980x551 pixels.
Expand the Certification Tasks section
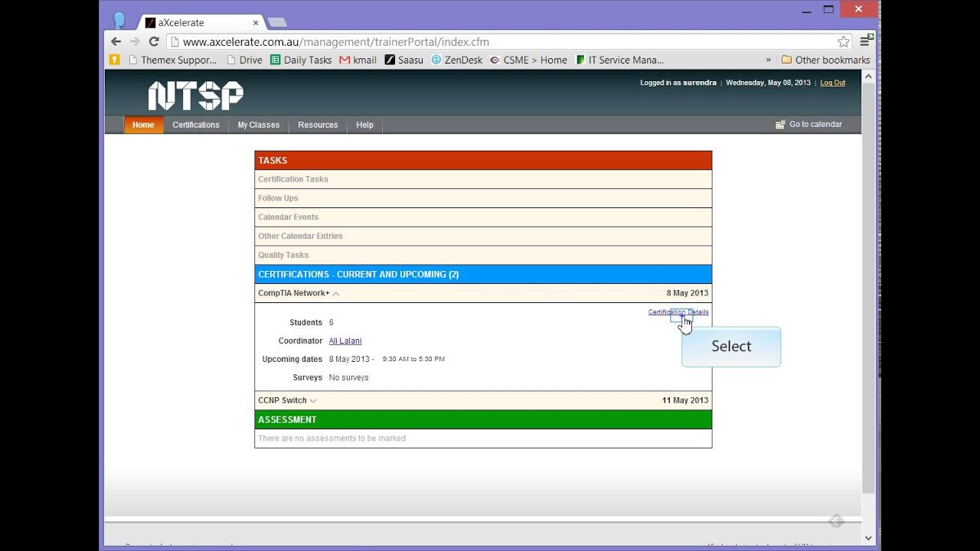(x=483, y=179)
